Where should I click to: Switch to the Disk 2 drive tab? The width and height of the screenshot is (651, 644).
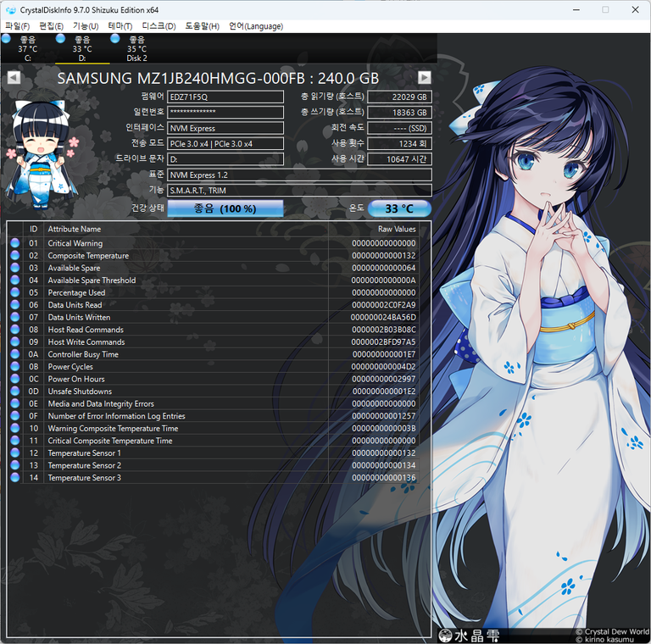(x=136, y=49)
